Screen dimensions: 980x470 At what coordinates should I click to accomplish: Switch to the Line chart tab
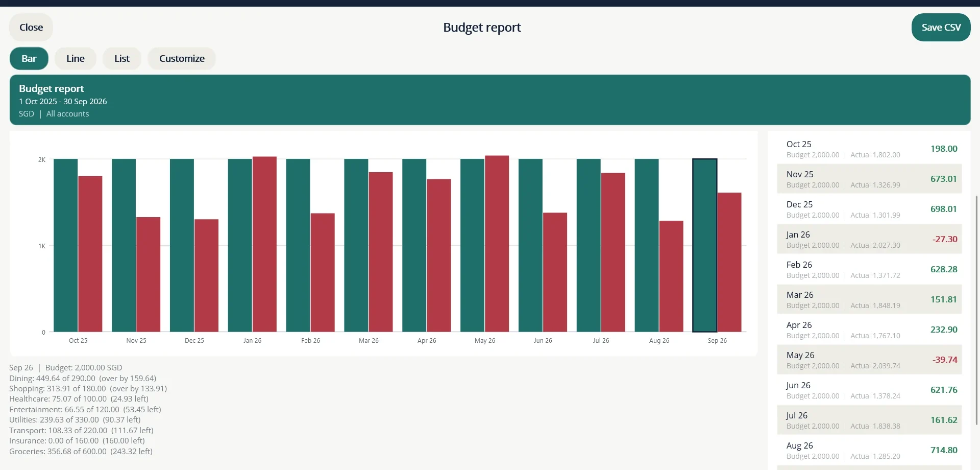[x=76, y=59]
